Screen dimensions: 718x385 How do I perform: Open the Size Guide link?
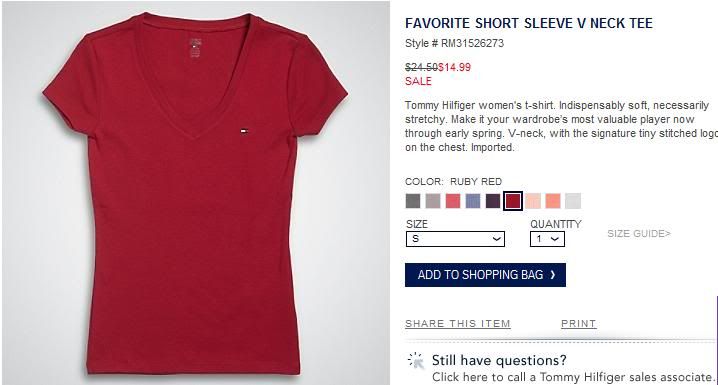coord(639,234)
